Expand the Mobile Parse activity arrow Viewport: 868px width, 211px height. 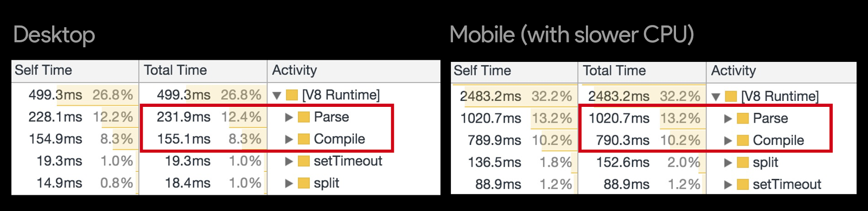[727, 119]
